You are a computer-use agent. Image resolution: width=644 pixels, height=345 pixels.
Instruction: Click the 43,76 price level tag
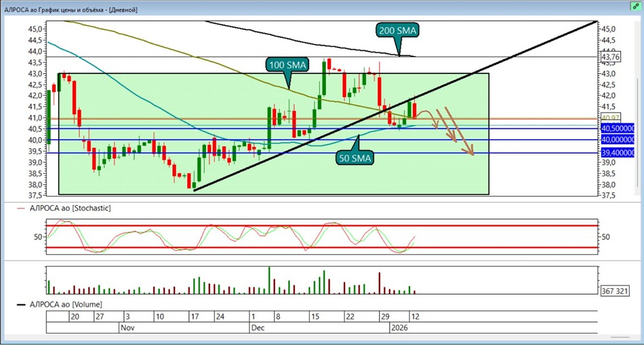pyautogui.click(x=612, y=57)
